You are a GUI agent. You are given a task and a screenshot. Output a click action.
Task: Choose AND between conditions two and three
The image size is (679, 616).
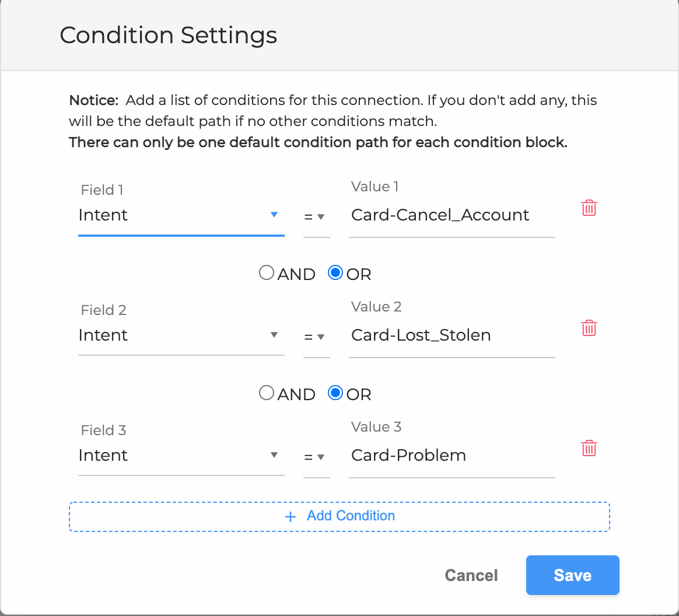pos(266,392)
